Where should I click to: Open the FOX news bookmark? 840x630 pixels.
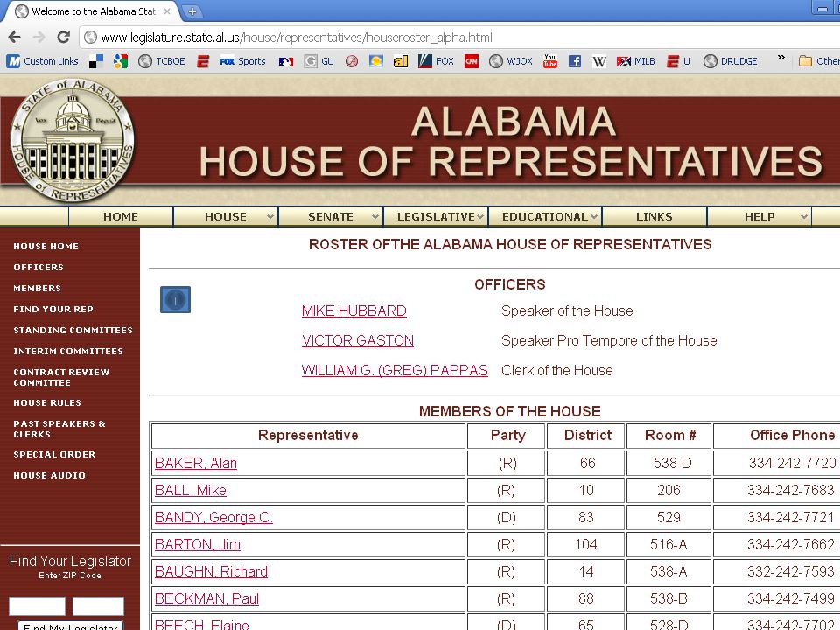click(x=436, y=61)
